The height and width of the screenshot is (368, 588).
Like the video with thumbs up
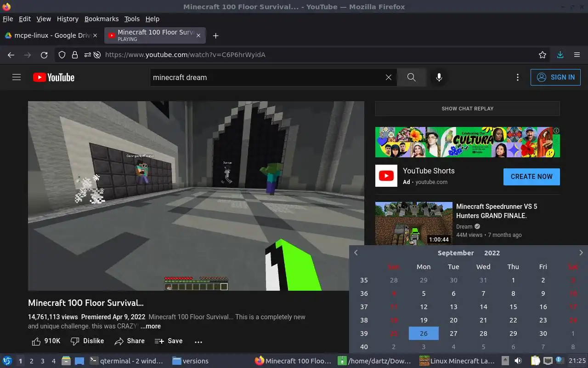pyautogui.click(x=46, y=341)
